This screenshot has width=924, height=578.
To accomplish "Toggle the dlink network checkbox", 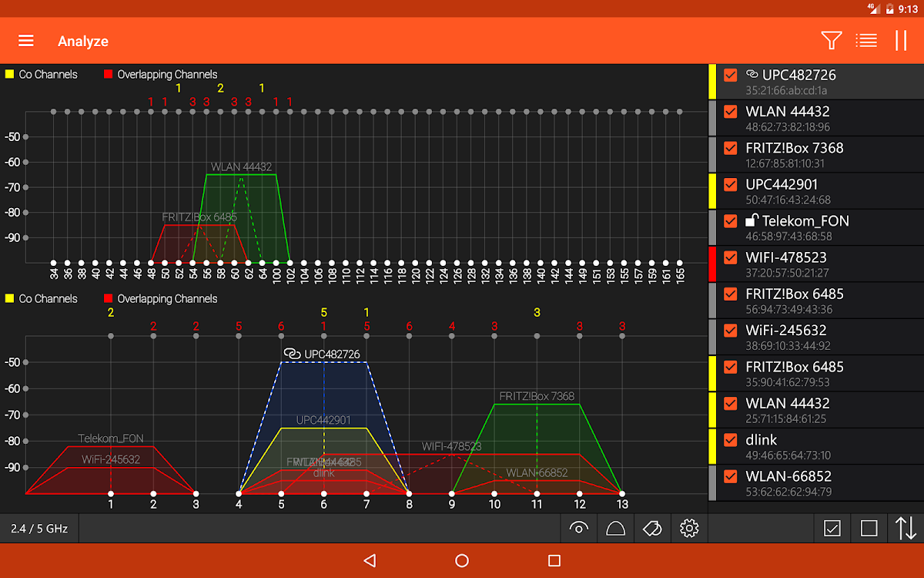I will click(731, 440).
